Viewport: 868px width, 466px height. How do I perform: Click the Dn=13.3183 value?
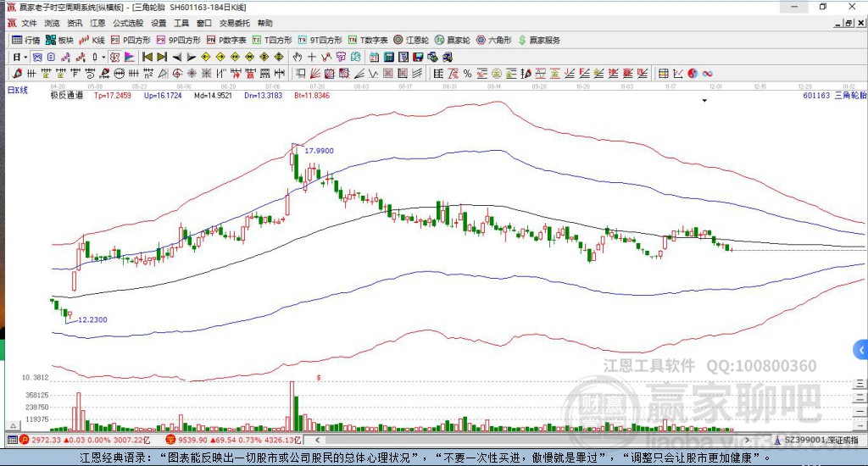pos(264,95)
